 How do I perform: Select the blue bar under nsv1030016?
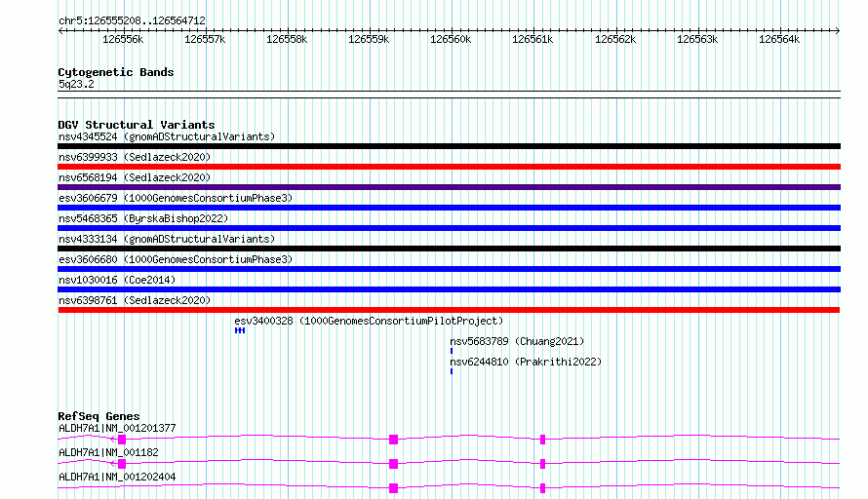449,289
